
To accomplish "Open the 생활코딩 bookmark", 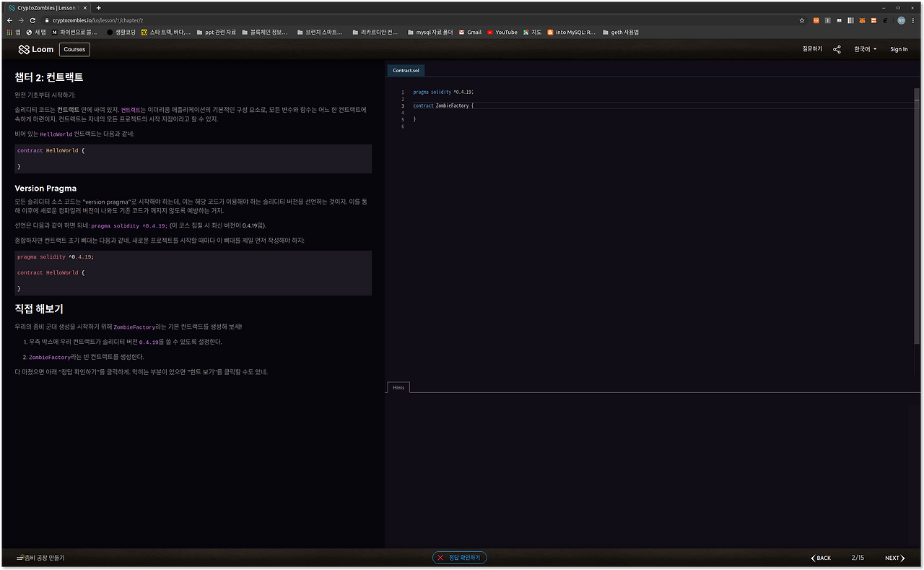I will click(121, 32).
